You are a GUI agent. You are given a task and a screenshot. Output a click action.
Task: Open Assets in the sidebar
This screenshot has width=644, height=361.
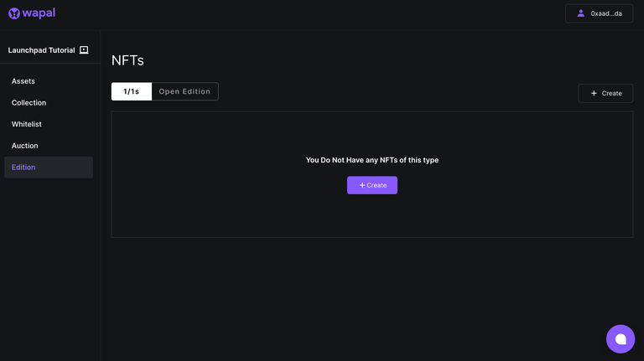(x=23, y=81)
